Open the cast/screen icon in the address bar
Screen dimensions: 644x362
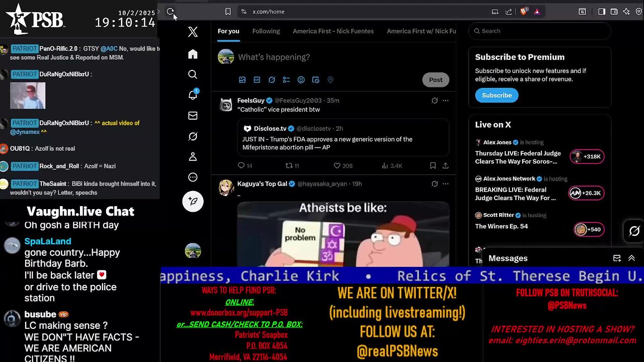[495, 12]
